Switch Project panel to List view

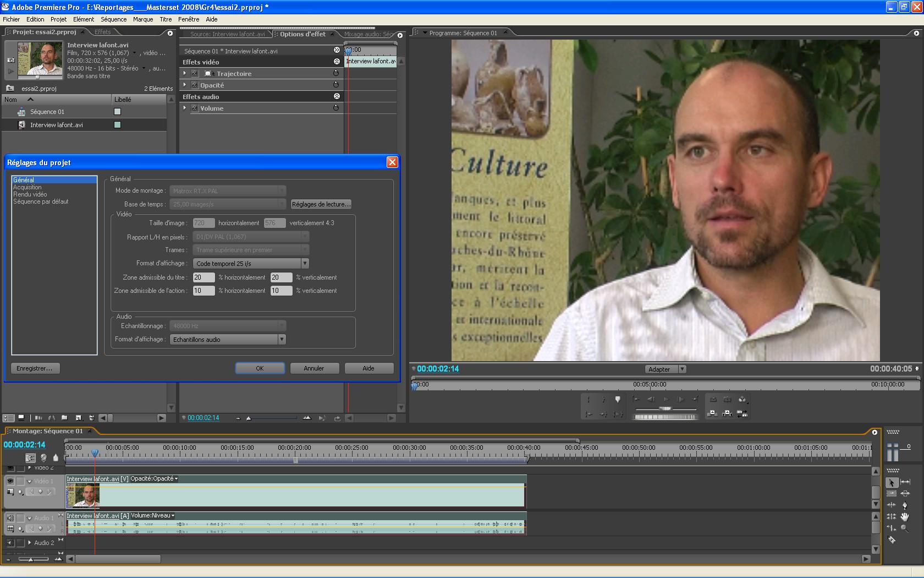pos(8,418)
